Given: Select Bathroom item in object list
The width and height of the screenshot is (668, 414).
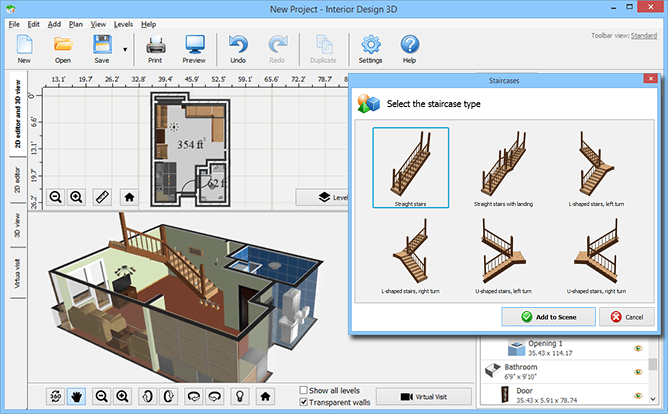Looking at the screenshot, I should click(564, 371).
